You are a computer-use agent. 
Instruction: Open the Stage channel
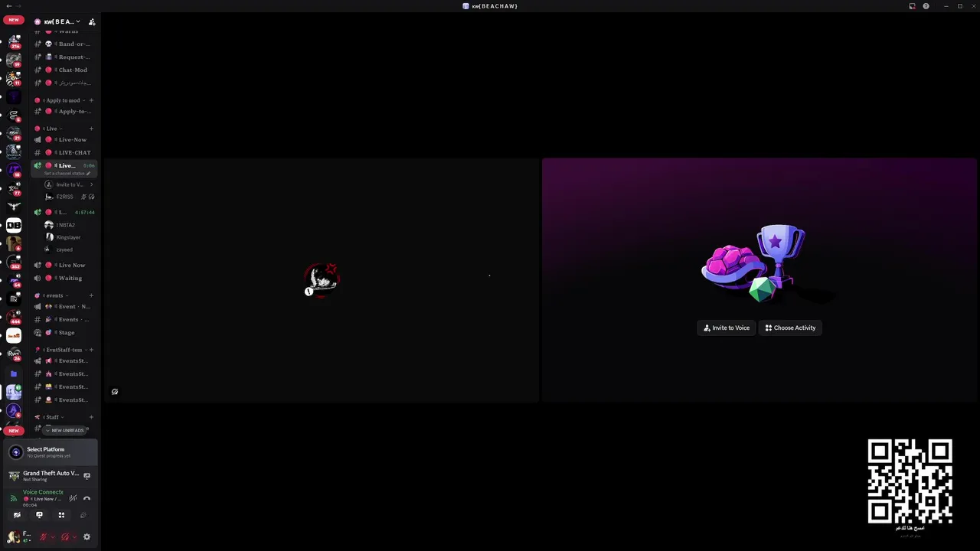coord(64,332)
